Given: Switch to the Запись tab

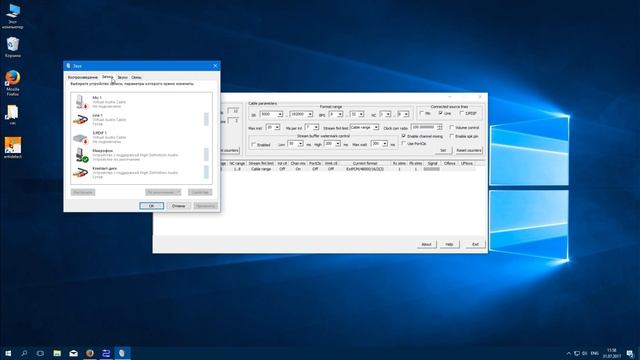Looking at the screenshot, I should coord(108,77).
